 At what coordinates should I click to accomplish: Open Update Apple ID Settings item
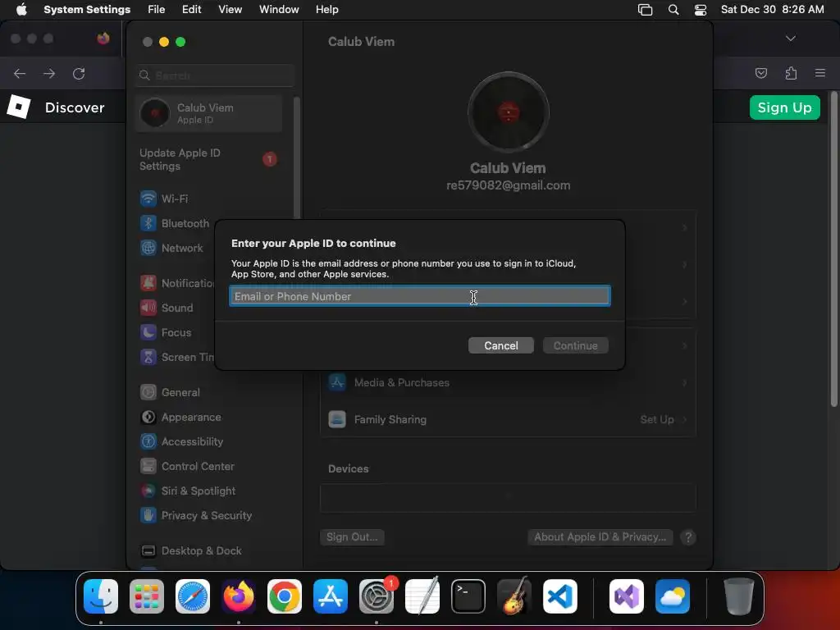coord(208,160)
